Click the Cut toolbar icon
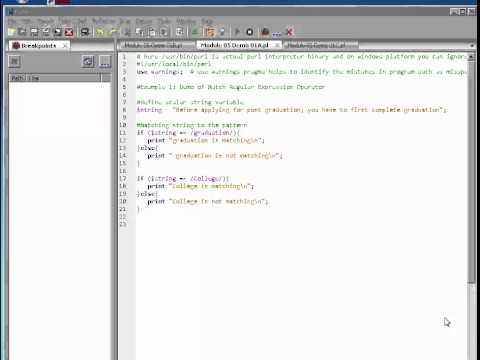Viewport: 480px width, 360px height. pyautogui.click(x=127, y=32)
